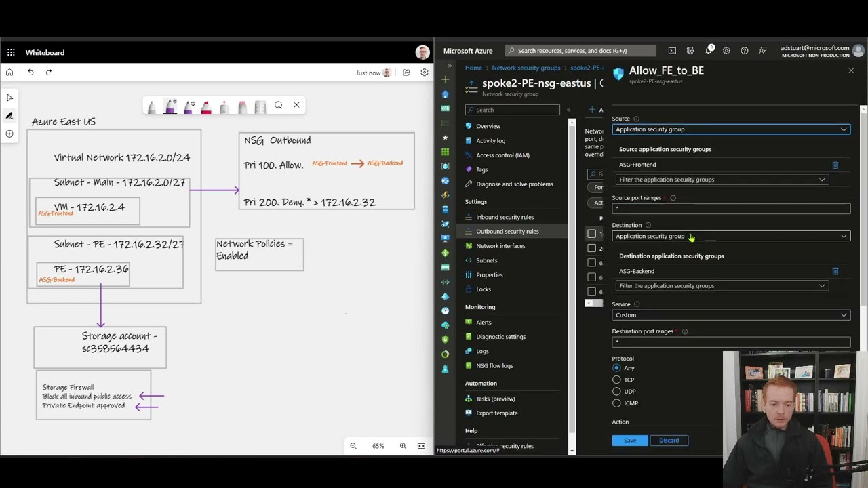Select the UDP protocol radio button

pyautogui.click(x=616, y=391)
